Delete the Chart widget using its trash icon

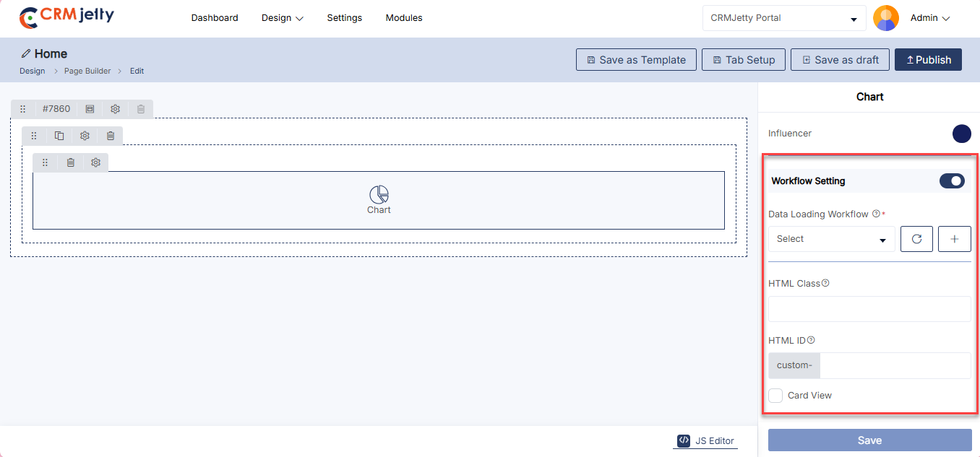pyautogui.click(x=70, y=163)
